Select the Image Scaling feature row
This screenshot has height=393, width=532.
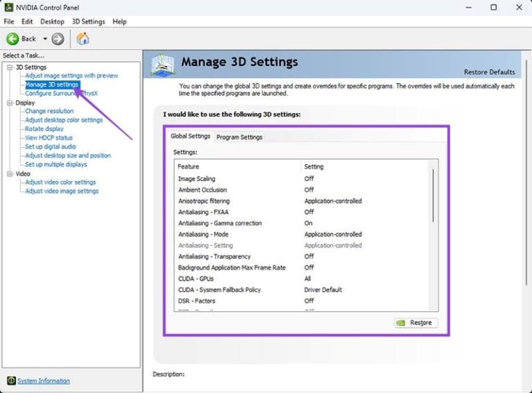pos(197,179)
